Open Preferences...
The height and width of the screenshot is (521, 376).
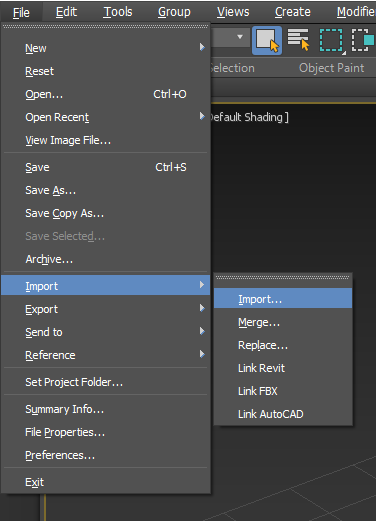pyautogui.click(x=106, y=455)
